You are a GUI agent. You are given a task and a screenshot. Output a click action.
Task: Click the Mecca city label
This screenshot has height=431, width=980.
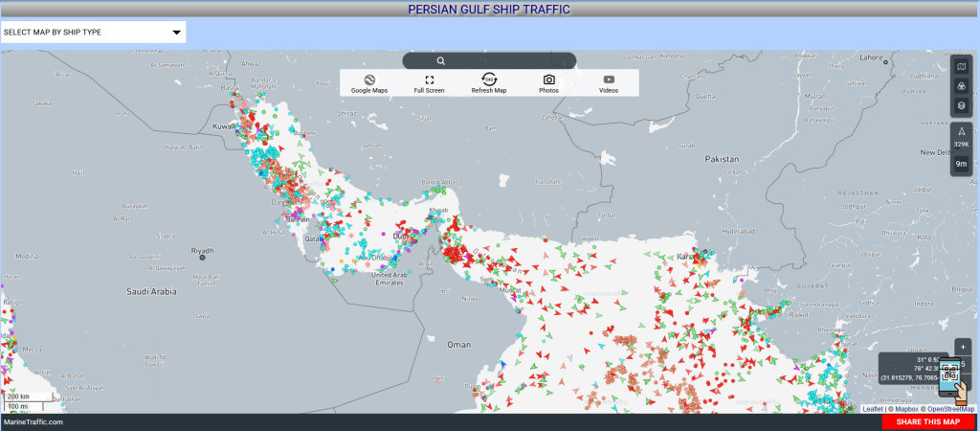(31, 349)
